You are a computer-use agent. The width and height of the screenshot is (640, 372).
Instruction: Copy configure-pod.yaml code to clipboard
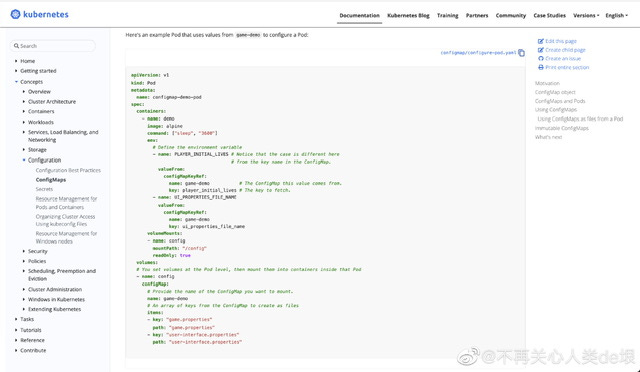521,53
